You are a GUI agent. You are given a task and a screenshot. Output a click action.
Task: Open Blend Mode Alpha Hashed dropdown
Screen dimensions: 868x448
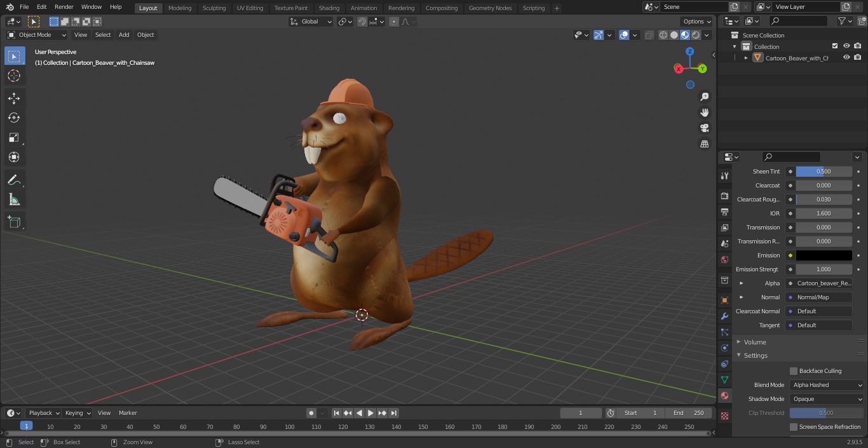coord(827,385)
